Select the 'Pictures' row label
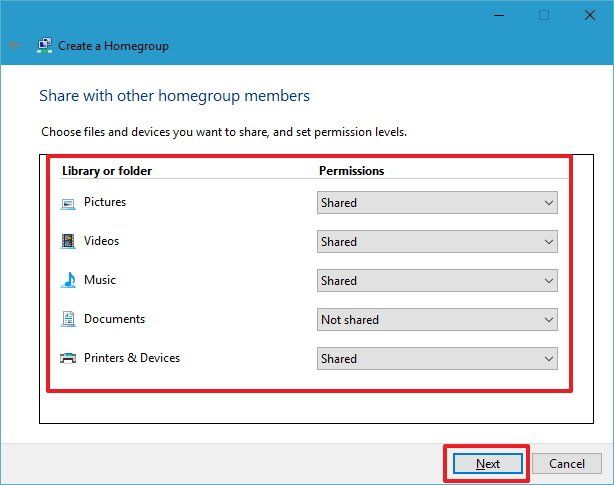 (x=105, y=202)
